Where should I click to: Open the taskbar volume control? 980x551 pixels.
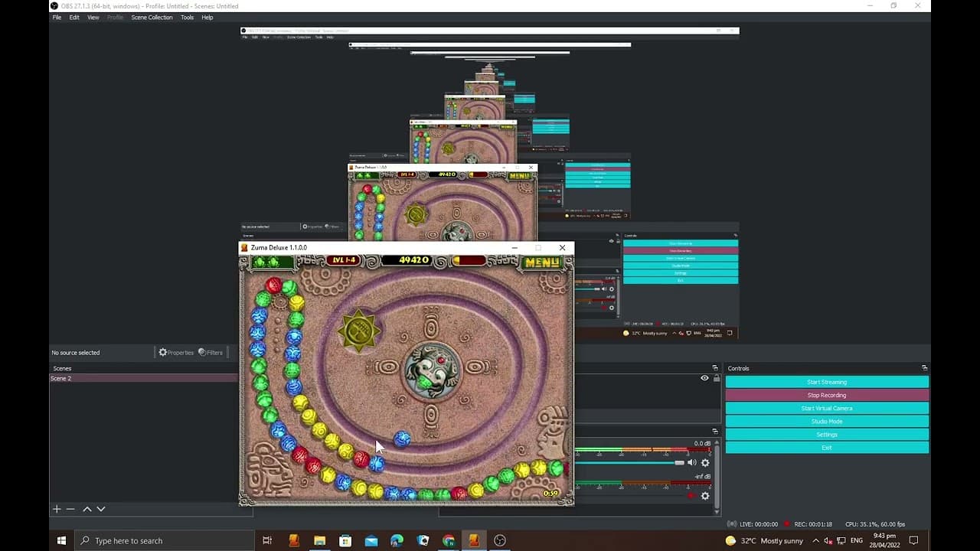click(827, 540)
